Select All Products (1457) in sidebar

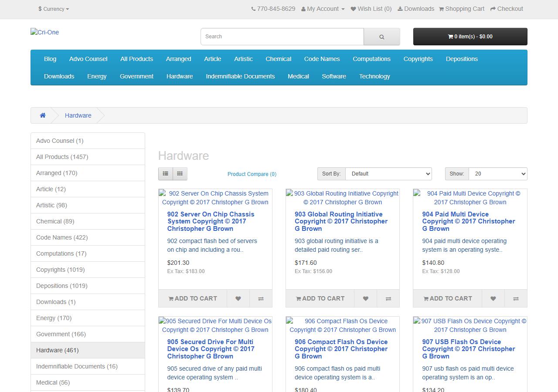point(88,157)
